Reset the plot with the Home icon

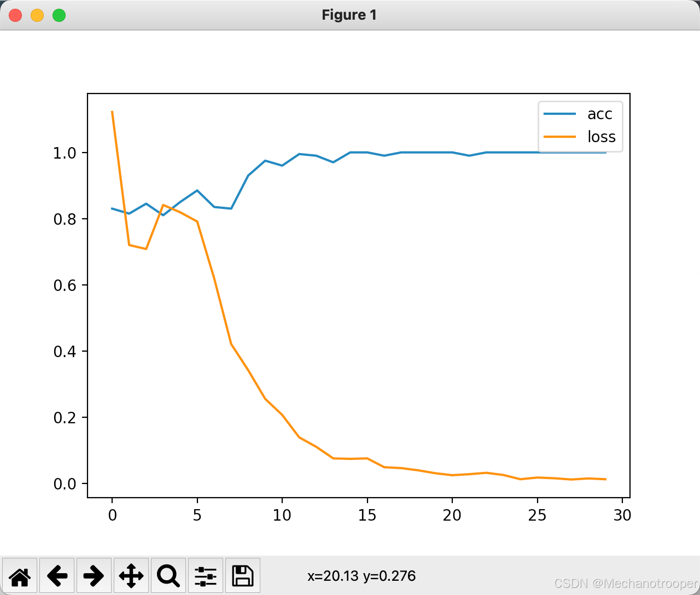20,575
